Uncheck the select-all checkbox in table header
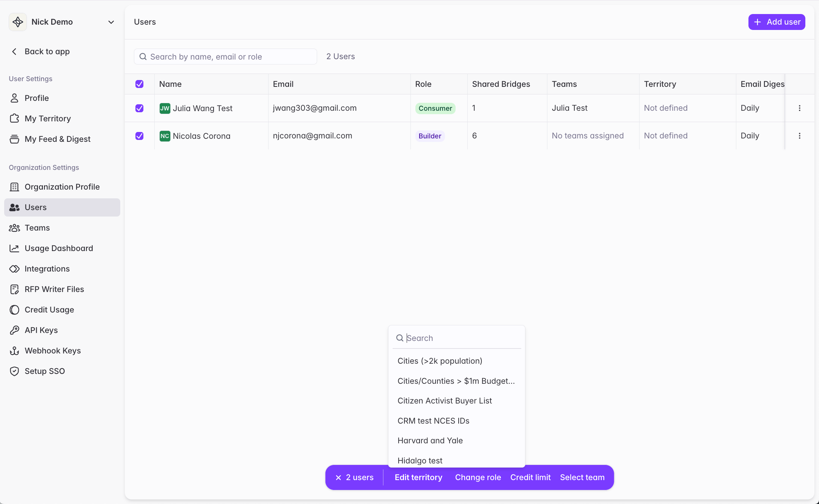The height and width of the screenshot is (504, 819). click(140, 84)
